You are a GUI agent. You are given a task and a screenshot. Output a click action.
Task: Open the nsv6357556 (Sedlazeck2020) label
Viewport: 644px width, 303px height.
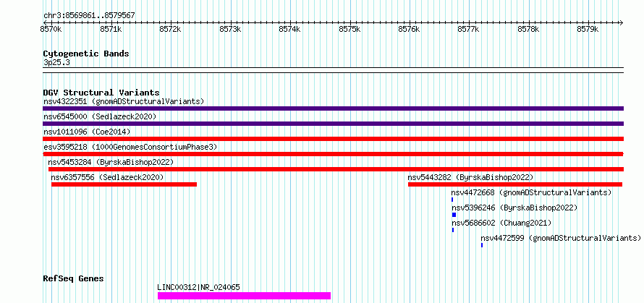[x=107, y=177]
